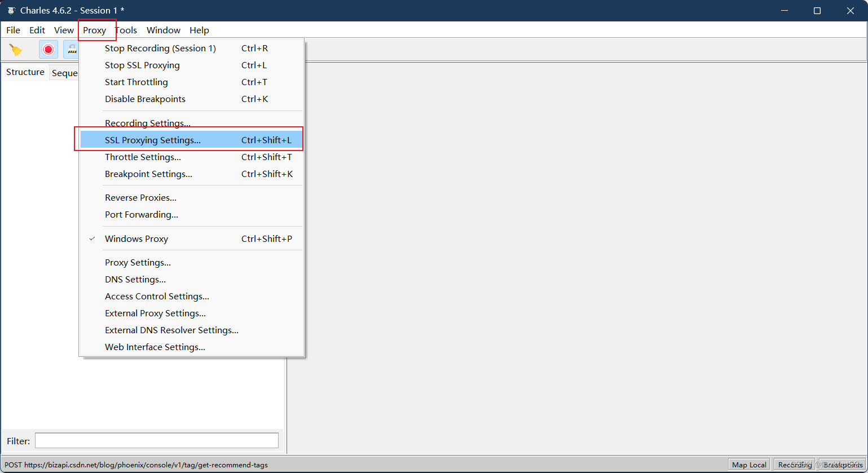Open SSL Proxying Settings...
The image size is (868, 473).
click(x=192, y=140)
